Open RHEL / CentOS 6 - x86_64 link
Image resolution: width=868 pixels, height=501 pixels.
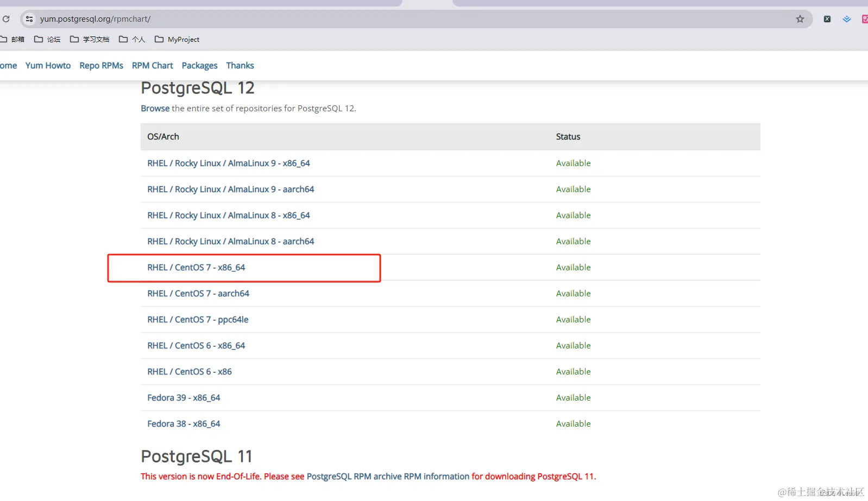click(196, 346)
